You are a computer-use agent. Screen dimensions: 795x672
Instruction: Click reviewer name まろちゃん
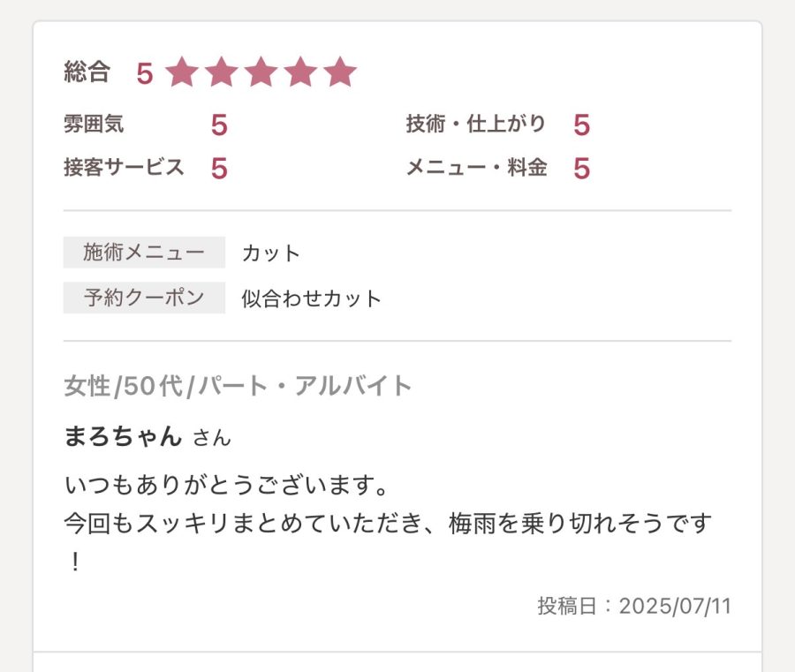(123, 436)
